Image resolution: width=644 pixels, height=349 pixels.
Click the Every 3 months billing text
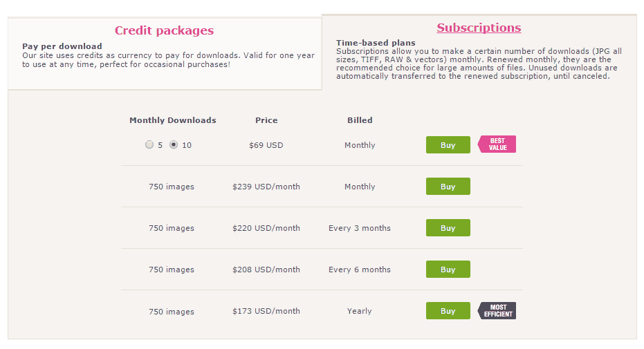coord(360,228)
